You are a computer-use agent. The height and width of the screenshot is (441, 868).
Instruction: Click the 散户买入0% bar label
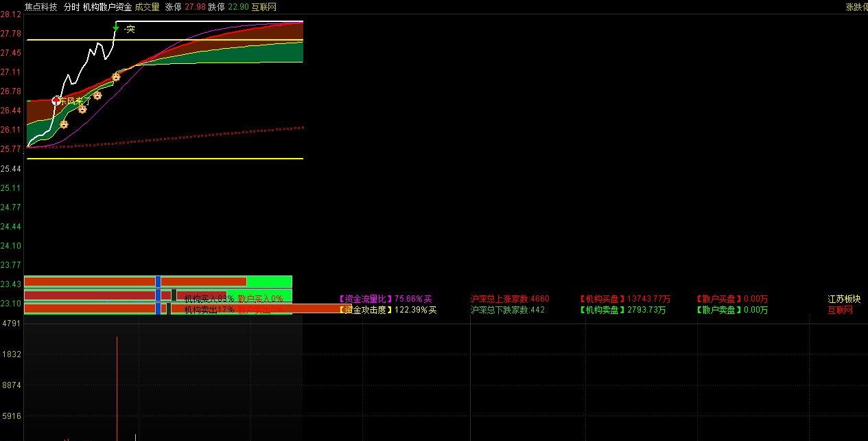[260, 299]
